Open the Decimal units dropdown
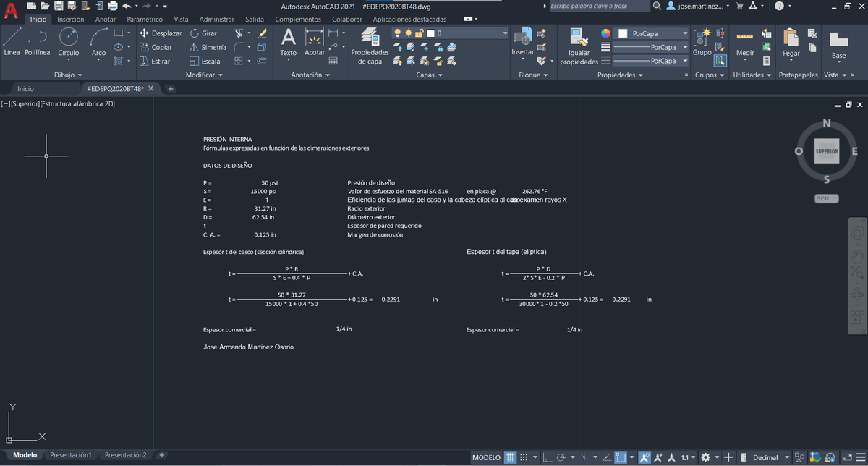This screenshot has width=868, height=466. (x=770, y=457)
